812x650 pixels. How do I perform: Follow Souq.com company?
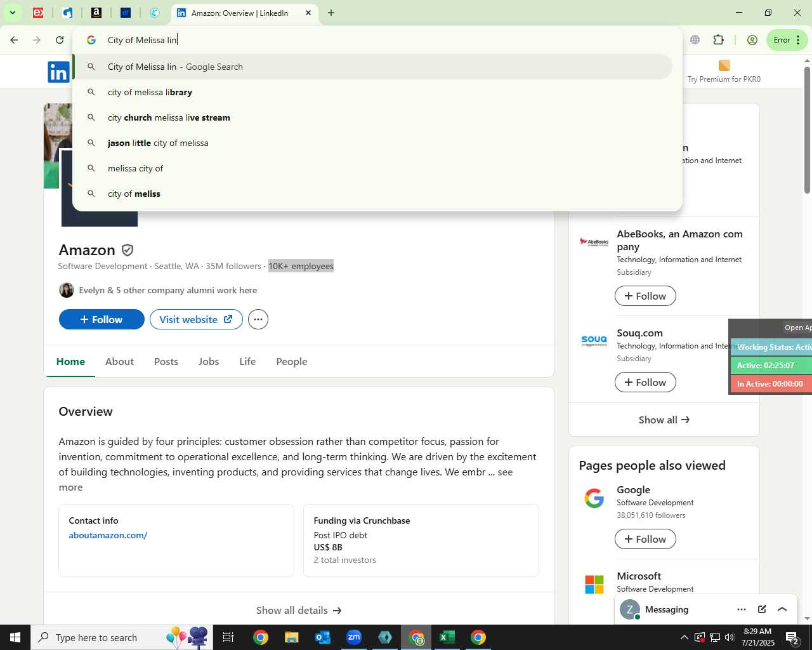coord(645,382)
